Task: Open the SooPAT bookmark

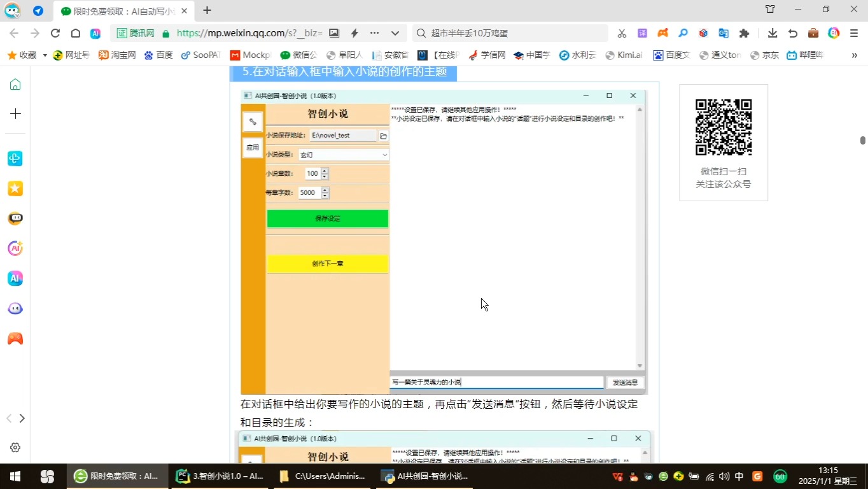Action: click(x=200, y=55)
